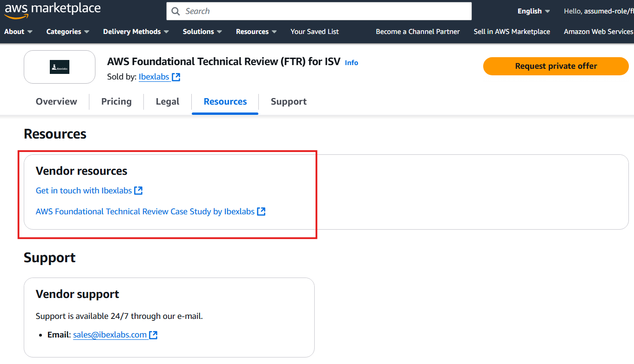Image resolution: width=634 pixels, height=364 pixels.
Task: Open the Solutions dropdown menu
Action: [x=202, y=32]
